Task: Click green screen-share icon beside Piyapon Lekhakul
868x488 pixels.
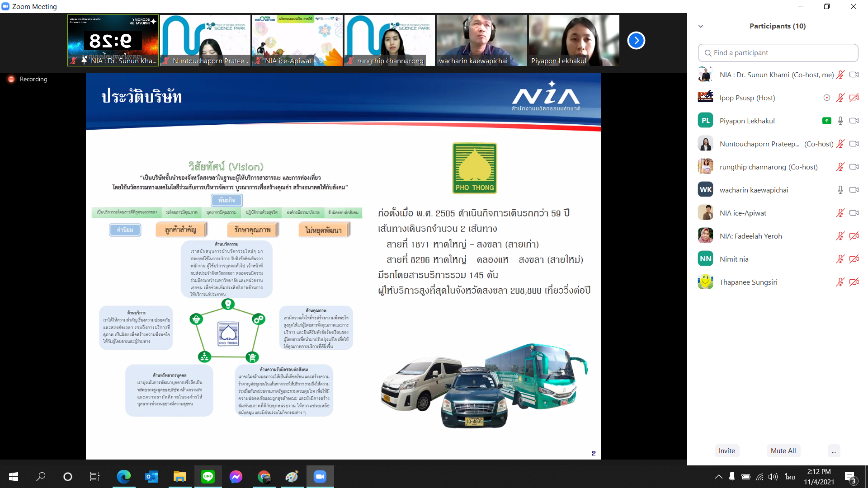Action: (x=826, y=121)
